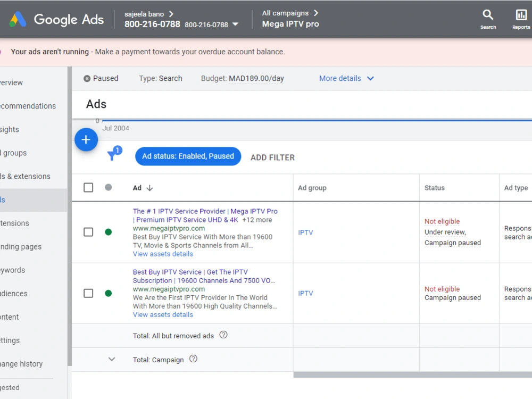Screen dimensions: 532x399
Task: Click help icon next to Total: Campaign
Action: pyautogui.click(x=194, y=359)
